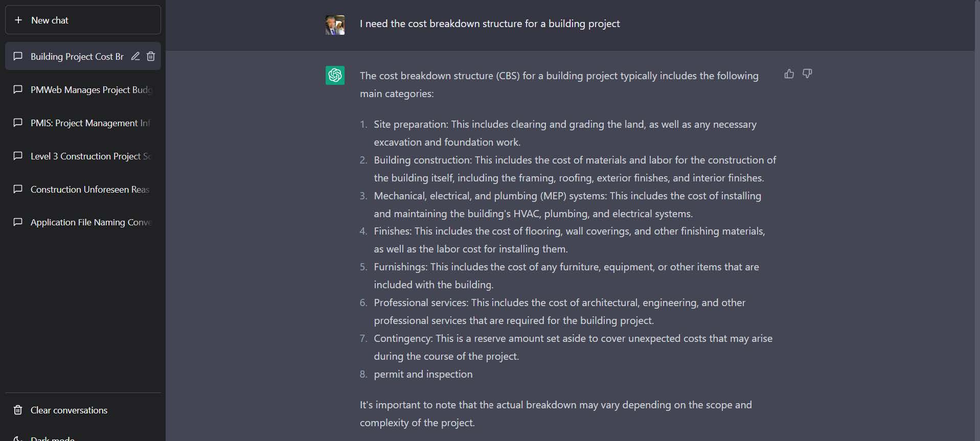Open the Application File Naming conversation
This screenshot has width=980, height=441.
90,222
